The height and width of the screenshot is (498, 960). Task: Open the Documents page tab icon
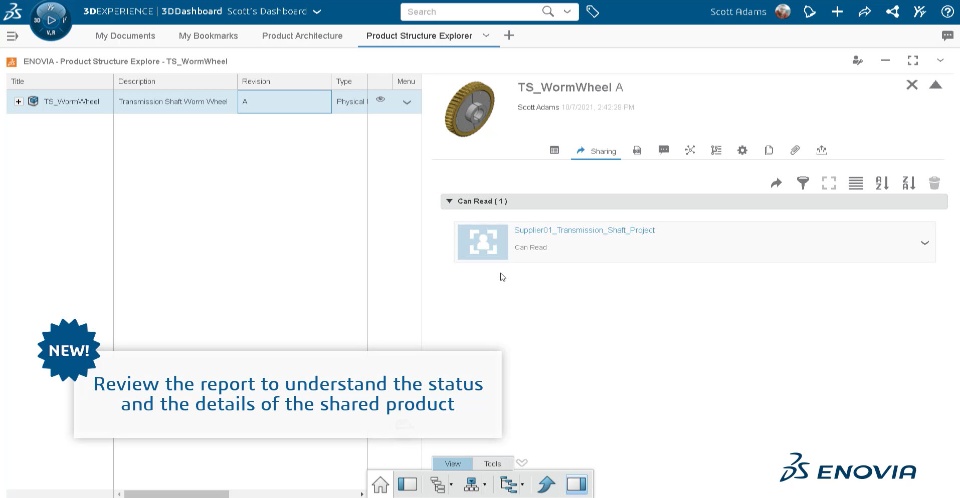point(769,150)
